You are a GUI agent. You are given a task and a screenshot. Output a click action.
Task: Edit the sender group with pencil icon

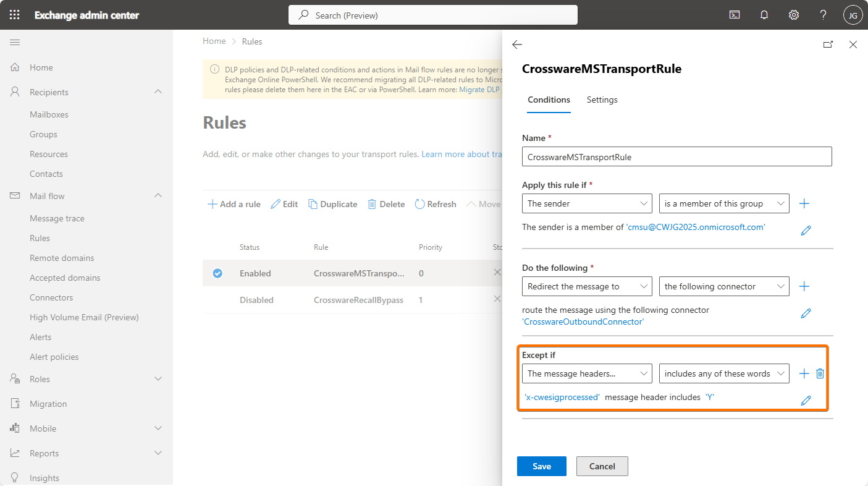(x=806, y=231)
